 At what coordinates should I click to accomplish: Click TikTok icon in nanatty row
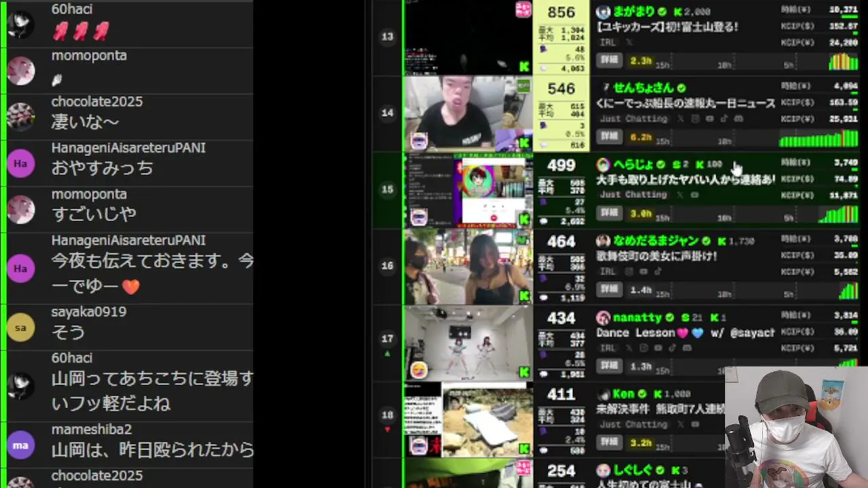point(671,348)
